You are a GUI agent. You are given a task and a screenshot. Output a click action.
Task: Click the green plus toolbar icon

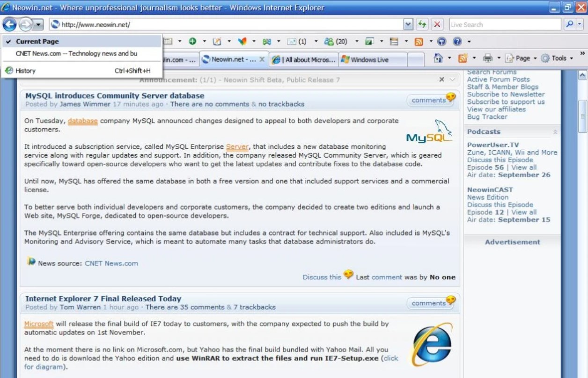tap(192, 41)
